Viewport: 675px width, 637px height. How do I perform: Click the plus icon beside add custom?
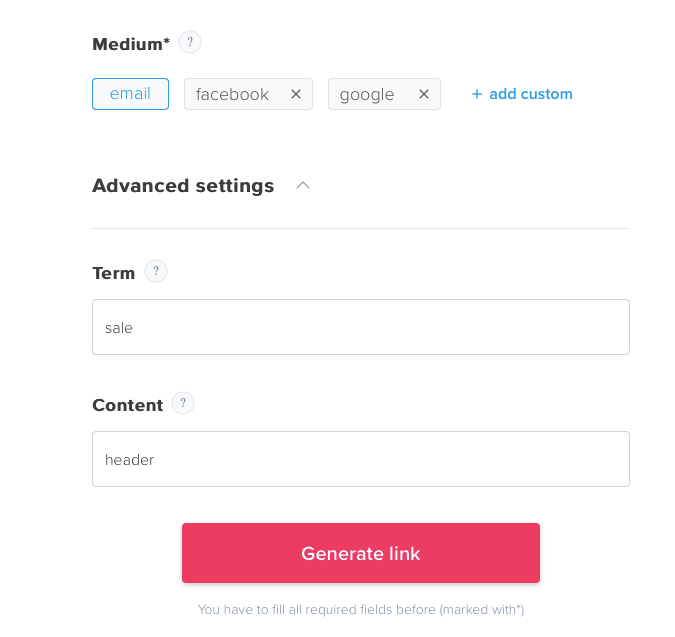pyautogui.click(x=477, y=94)
